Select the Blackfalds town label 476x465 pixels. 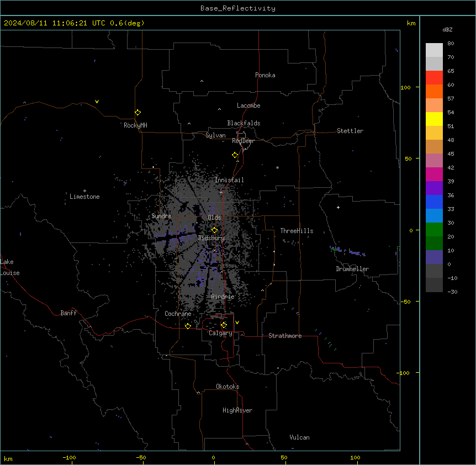pyautogui.click(x=244, y=123)
